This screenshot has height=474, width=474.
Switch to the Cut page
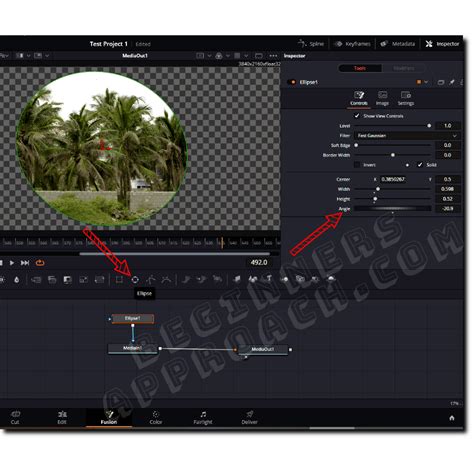[x=15, y=417]
